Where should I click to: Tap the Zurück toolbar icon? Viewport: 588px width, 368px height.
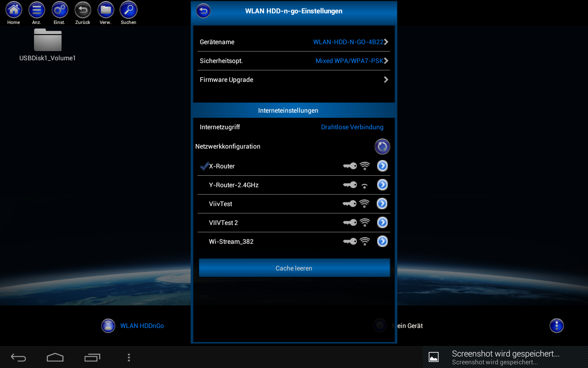(x=83, y=10)
